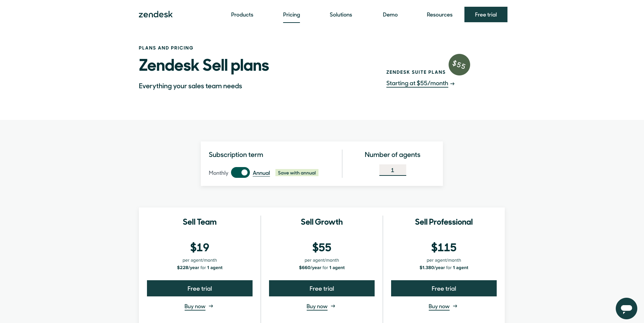Click the header Free trial button
Screen dimensions: 644x323
pos(486,14)
